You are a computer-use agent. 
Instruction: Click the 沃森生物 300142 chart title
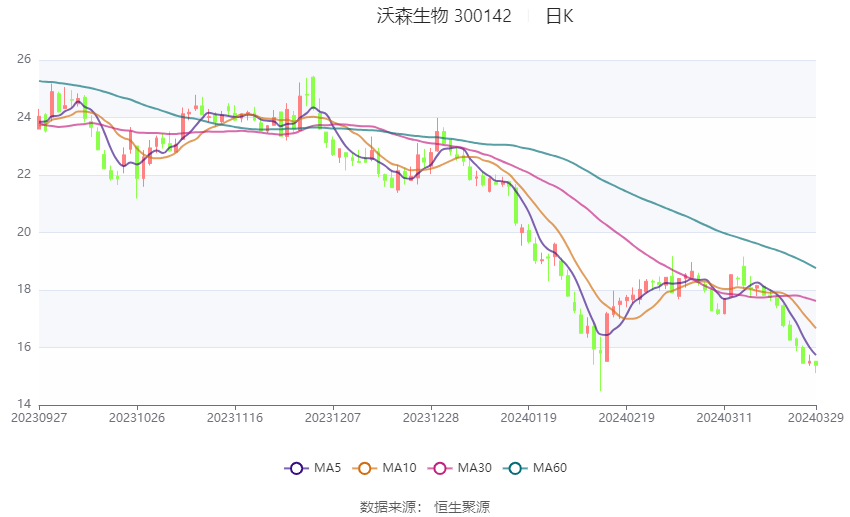444,16
